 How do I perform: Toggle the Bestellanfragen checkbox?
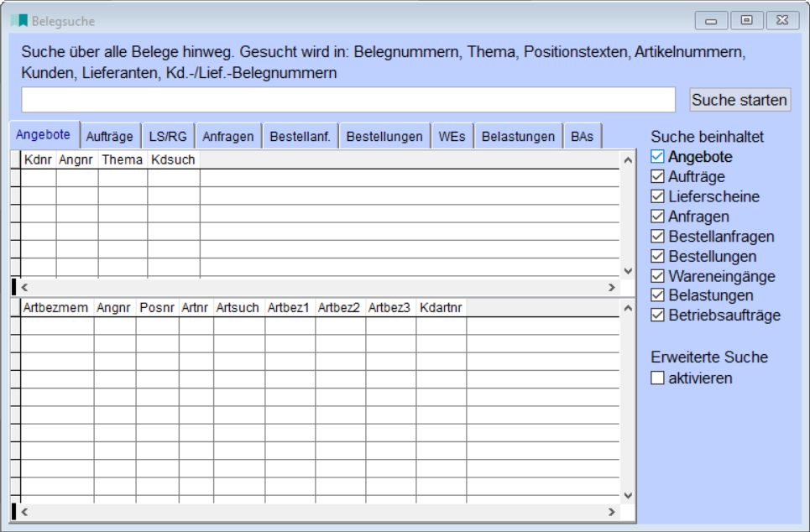tap(659, 236)
